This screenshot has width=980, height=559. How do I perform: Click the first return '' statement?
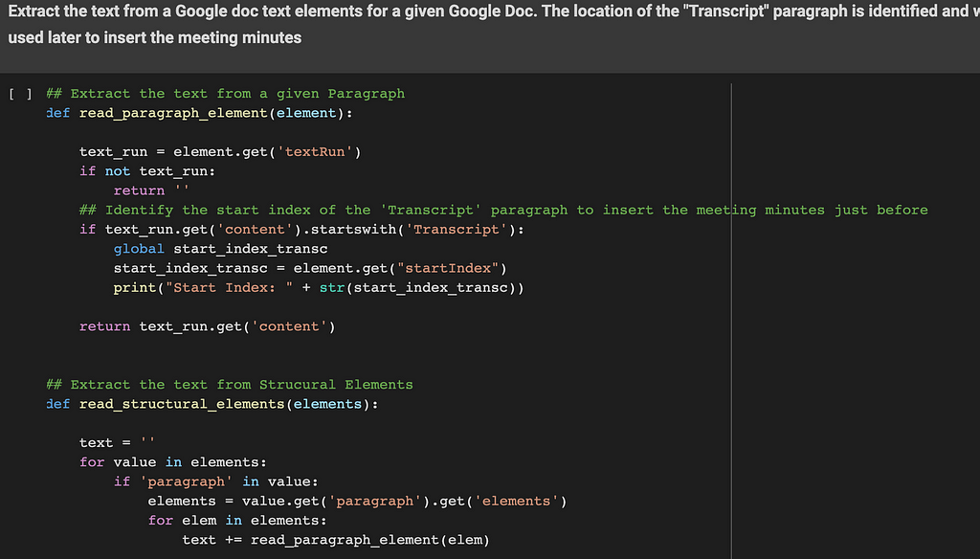click(150, 190)
